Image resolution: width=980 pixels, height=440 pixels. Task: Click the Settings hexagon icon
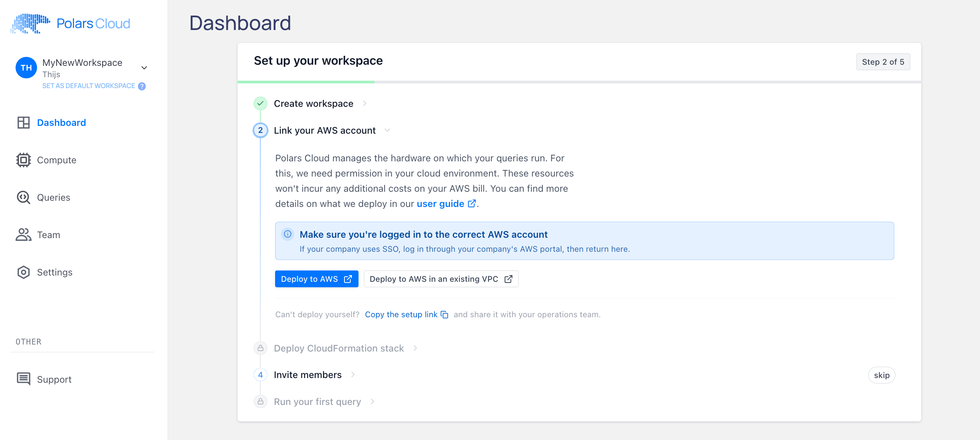tap(23, 272)
